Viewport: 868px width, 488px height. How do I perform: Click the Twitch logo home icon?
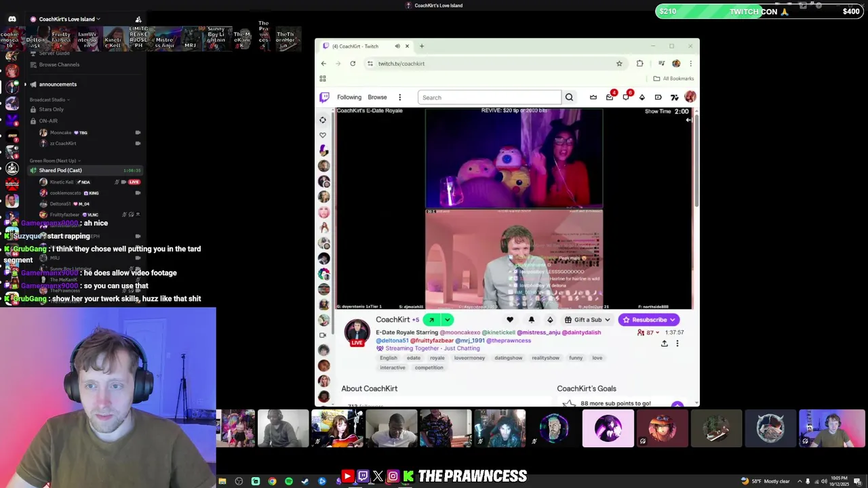(325, 97)
